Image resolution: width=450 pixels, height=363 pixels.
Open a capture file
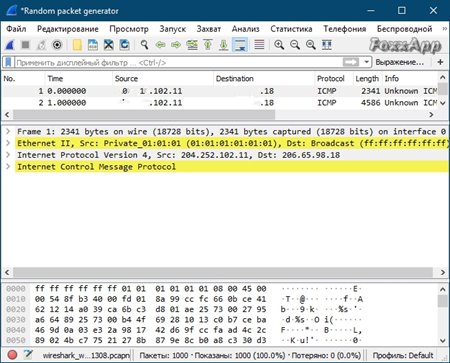click(77, 45)
